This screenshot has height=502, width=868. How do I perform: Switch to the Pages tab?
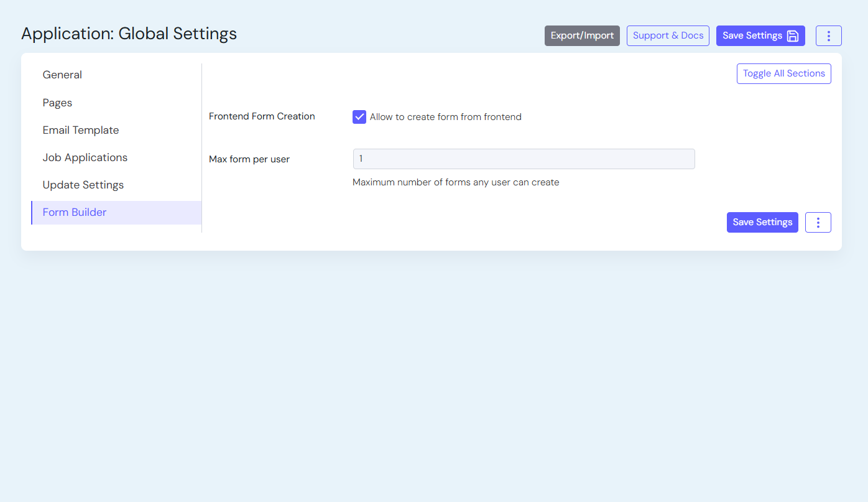pyautogui.click(x=57, y=103)
